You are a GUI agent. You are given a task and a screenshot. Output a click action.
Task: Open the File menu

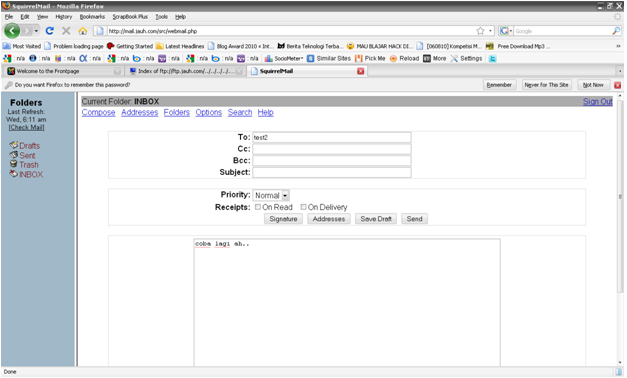pyautogui.click(x=9, y=17)
